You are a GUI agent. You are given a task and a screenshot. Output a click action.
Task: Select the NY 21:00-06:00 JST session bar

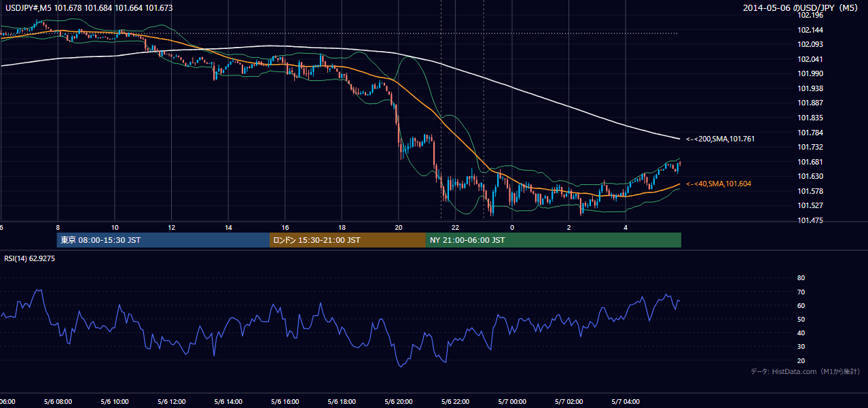click(x=554, y=240)
